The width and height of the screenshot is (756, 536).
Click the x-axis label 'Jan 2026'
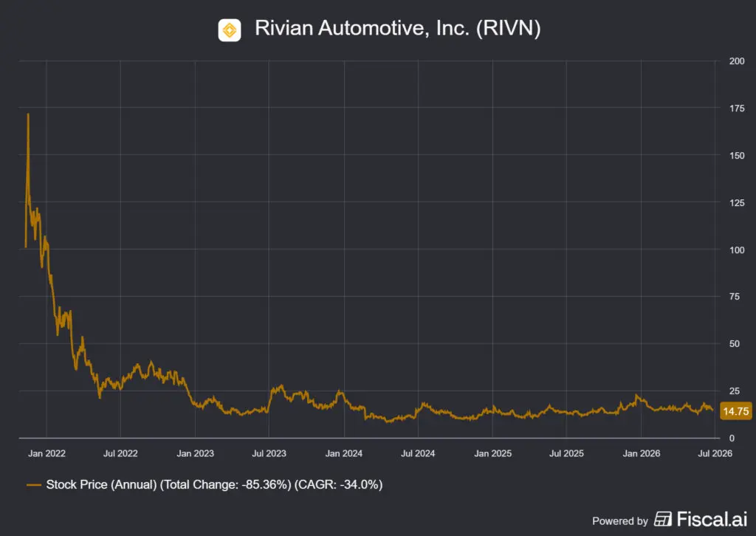642,453
